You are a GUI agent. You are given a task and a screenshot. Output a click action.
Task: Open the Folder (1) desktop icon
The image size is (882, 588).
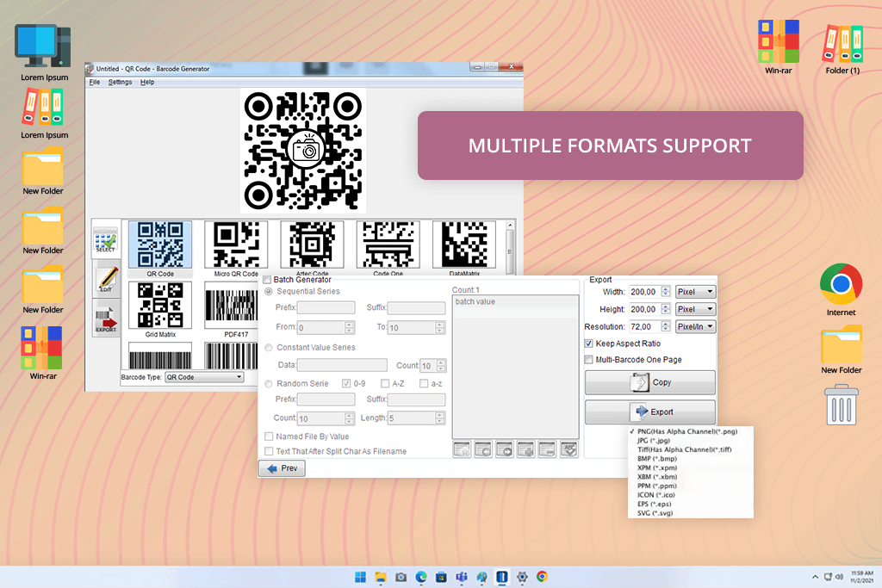[x=842, y=49]
